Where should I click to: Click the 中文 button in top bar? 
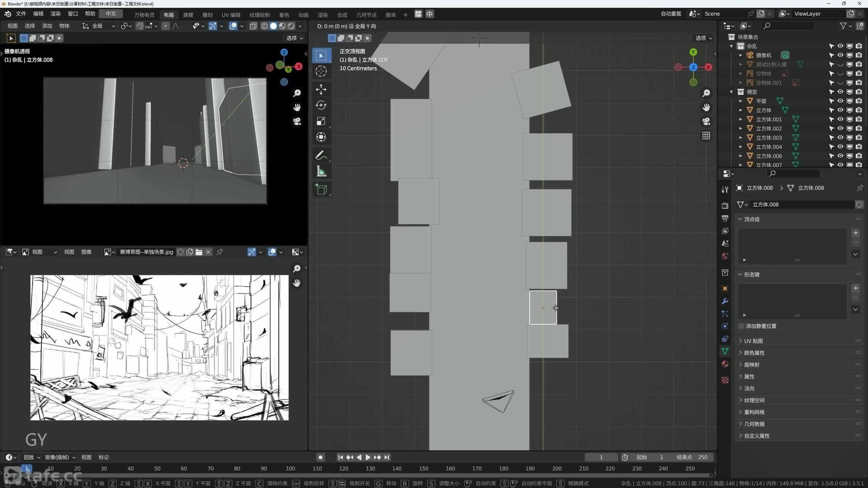[111, 14]
